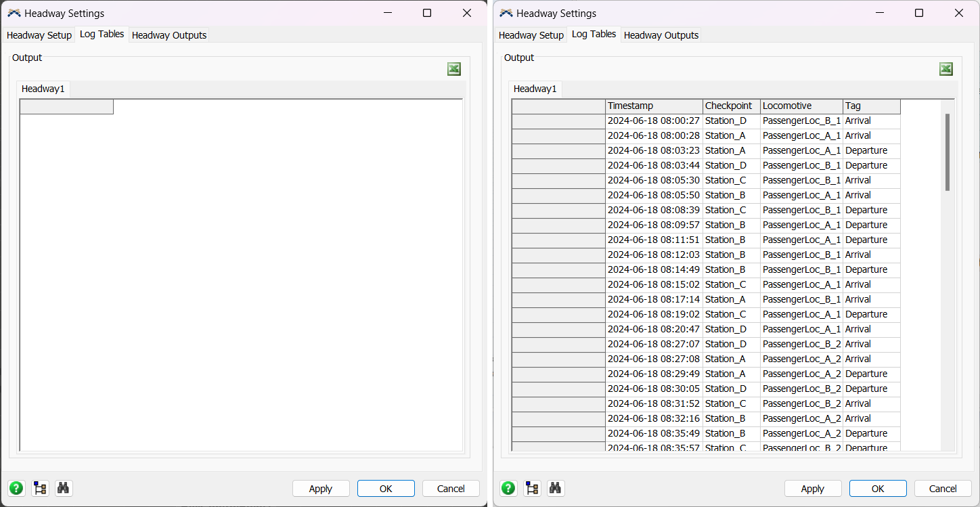Open help using the green question mark in the left window

(x=16, y=488)
